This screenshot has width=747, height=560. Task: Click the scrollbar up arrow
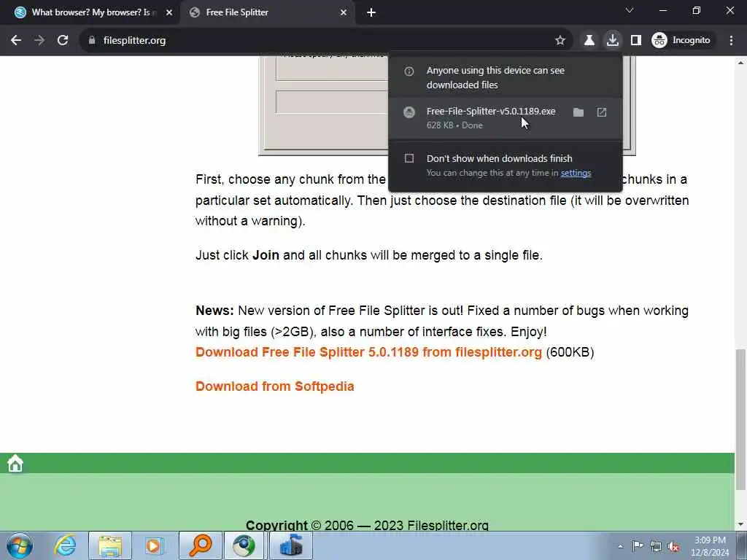[740, 63]
